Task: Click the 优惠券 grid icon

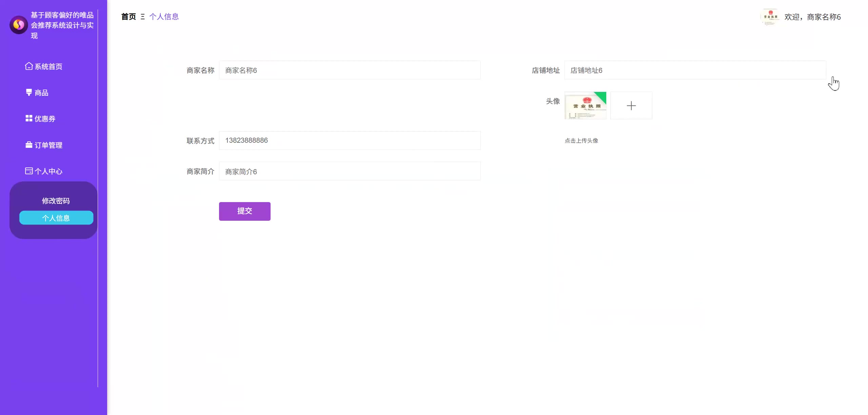Action: point(29,118)
